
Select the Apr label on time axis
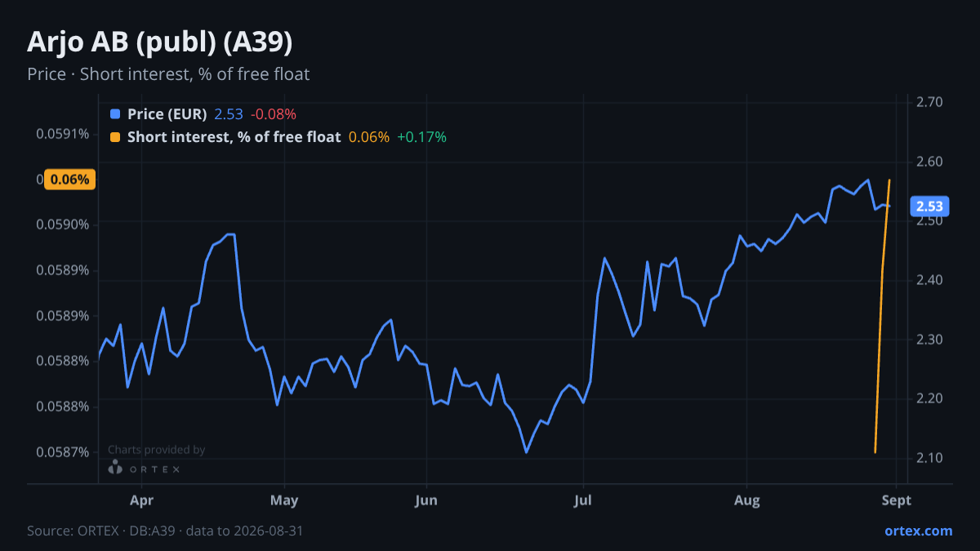(x=142, y=500)
